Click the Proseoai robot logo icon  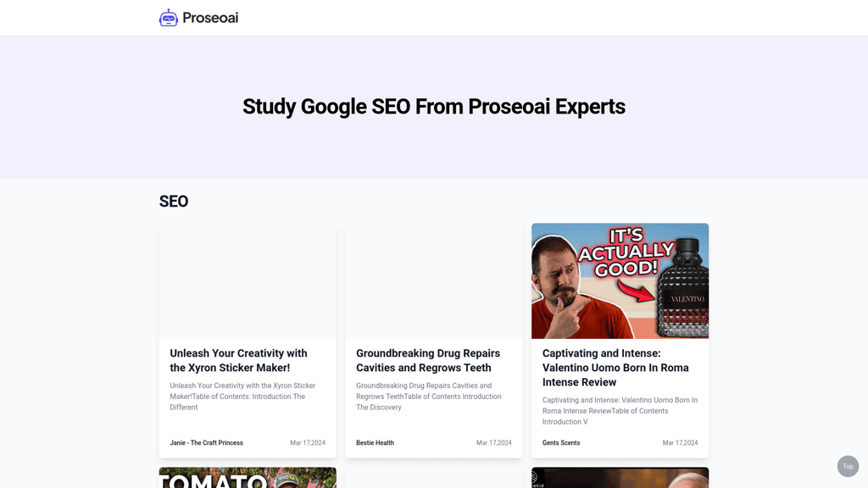coord(169,18)
